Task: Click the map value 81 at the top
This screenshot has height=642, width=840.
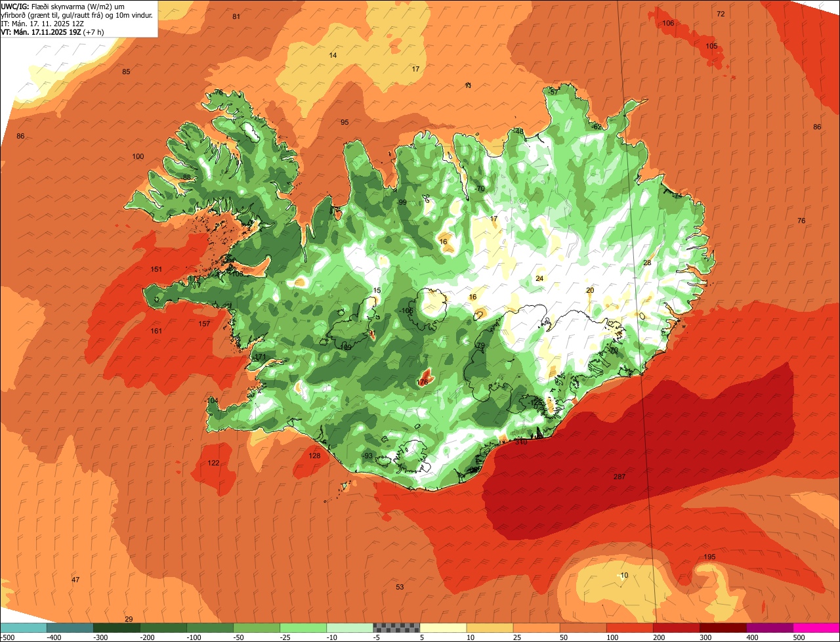Action: pos(236,16)
